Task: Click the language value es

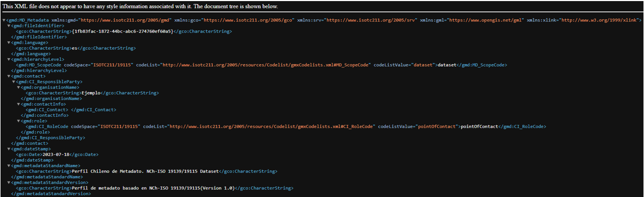Action: click(x=74, y=48)
